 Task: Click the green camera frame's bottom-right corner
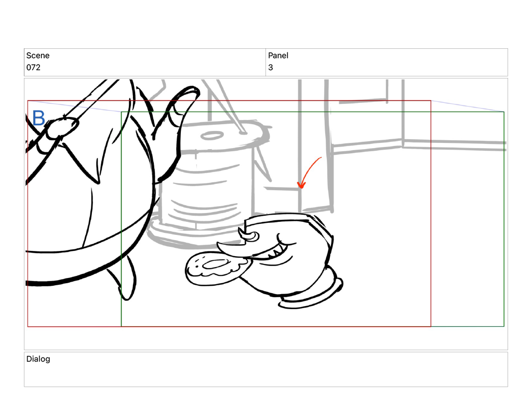[x=503, y=326]
